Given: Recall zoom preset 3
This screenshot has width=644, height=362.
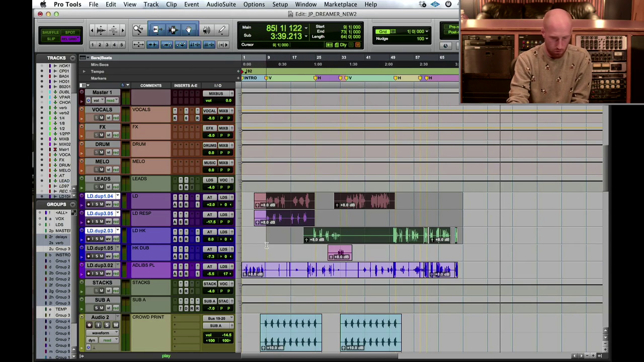Looking at the screenshot, I should click(107, 45).
